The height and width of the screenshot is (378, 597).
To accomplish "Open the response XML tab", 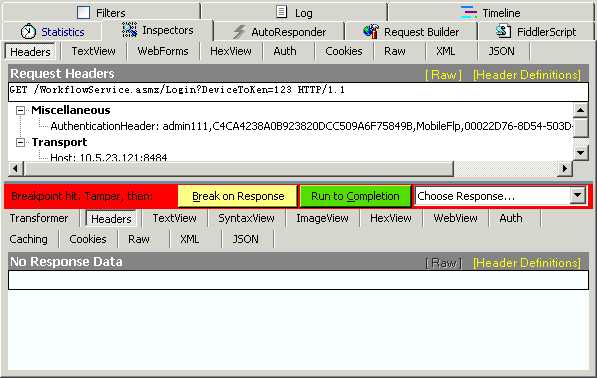I will (x=190, y=239).
